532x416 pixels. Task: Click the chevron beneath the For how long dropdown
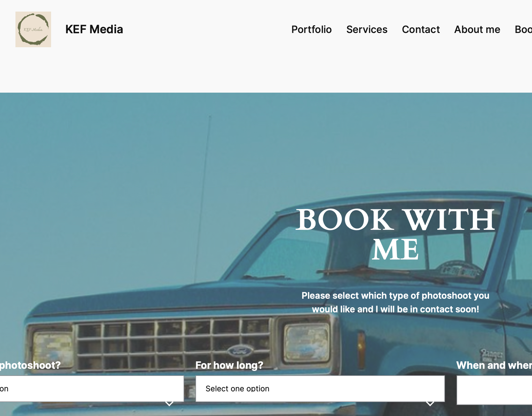(430, 404)
